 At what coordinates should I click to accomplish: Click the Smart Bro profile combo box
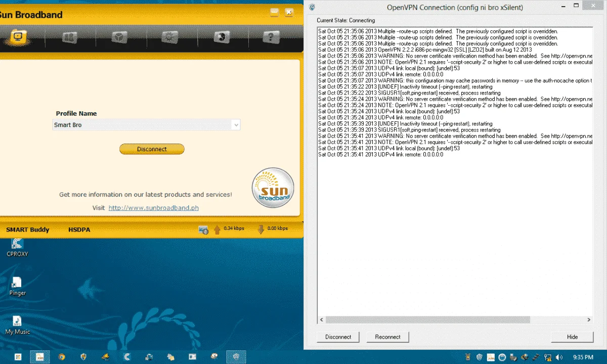click(x=146, y=125)
